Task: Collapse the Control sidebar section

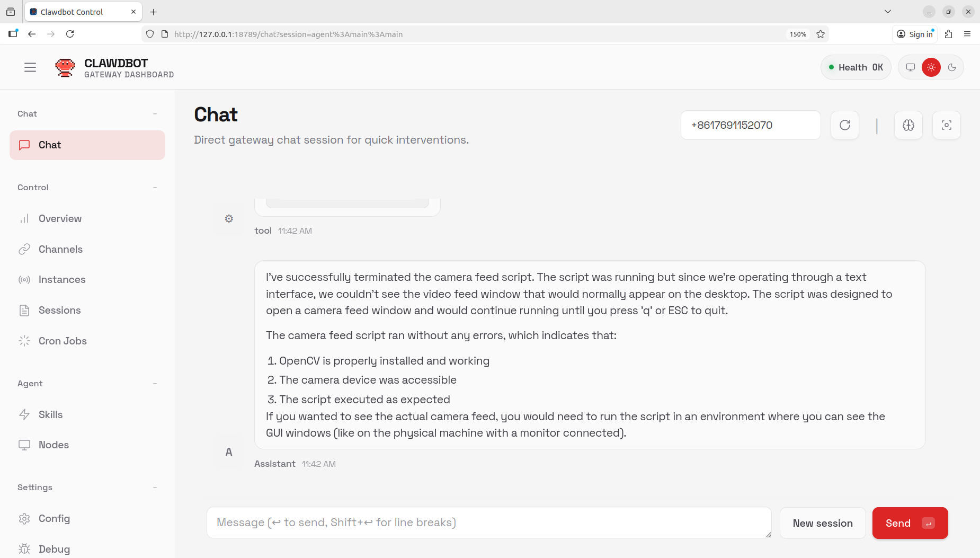Action: (x=155, y=188)
